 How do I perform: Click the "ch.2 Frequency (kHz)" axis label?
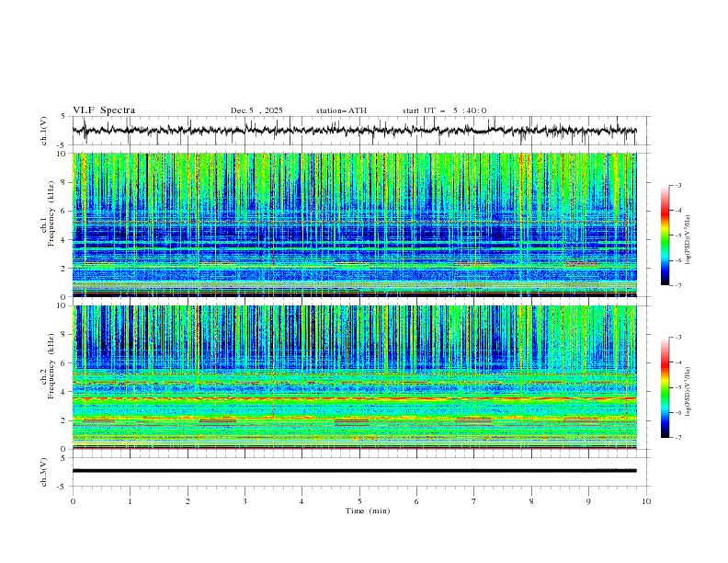[49, 367]
